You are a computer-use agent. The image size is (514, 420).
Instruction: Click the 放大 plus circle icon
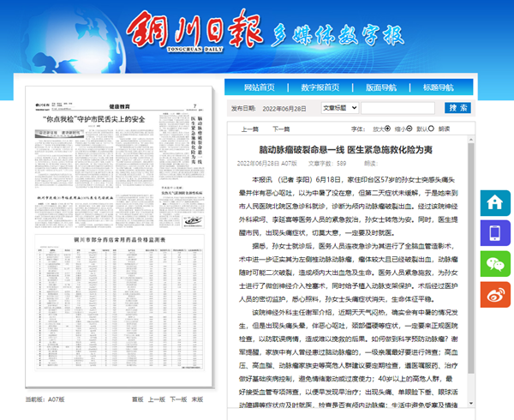coord(387,129)
